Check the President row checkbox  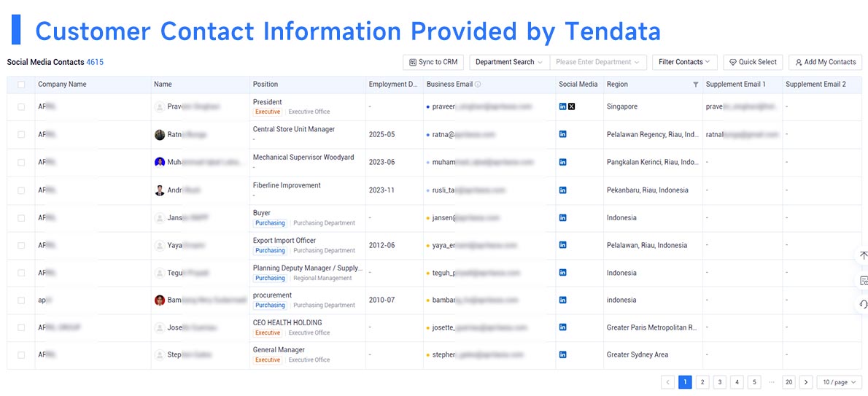21,107
